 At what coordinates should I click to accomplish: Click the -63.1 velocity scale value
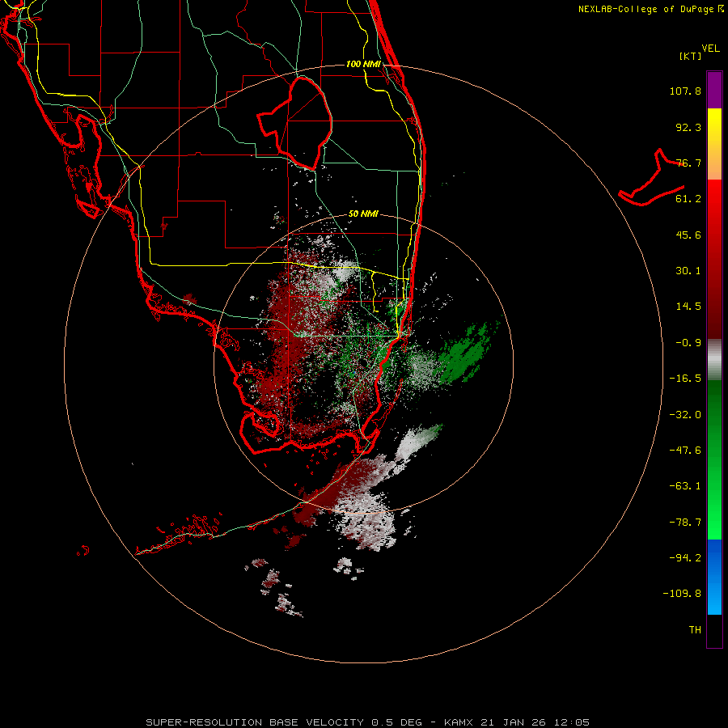(685, 486)
